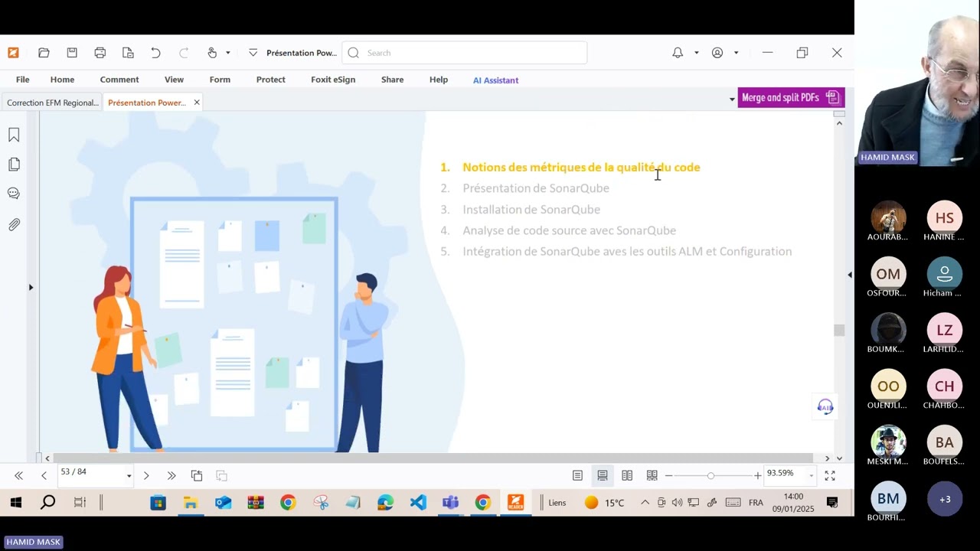The width and height of the screenshot is (980, 551).
Task: Go to the last page
Action: pos(171,476)
